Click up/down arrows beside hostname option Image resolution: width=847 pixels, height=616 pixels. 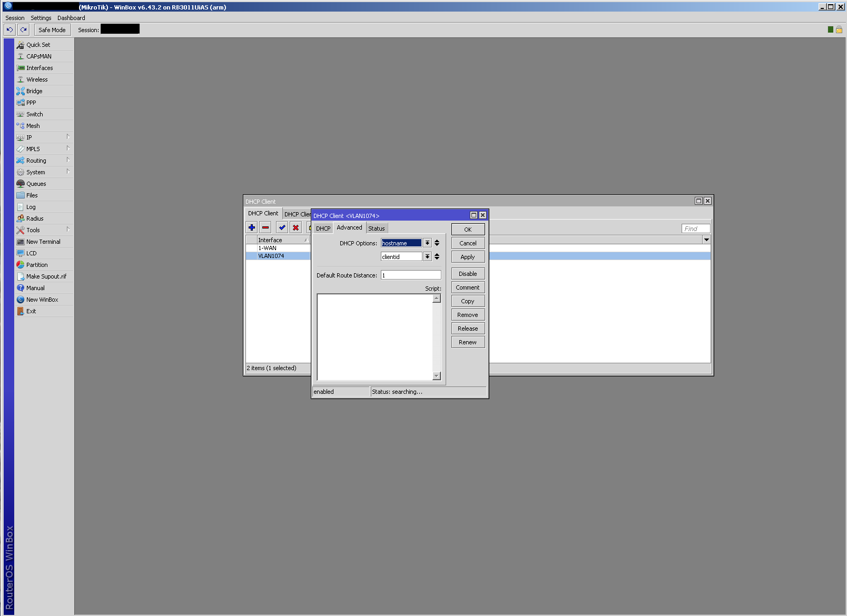437,243
